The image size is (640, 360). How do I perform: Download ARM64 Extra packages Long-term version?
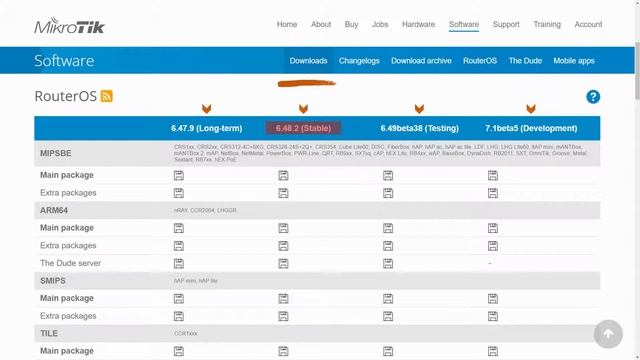tap(179, 246)
